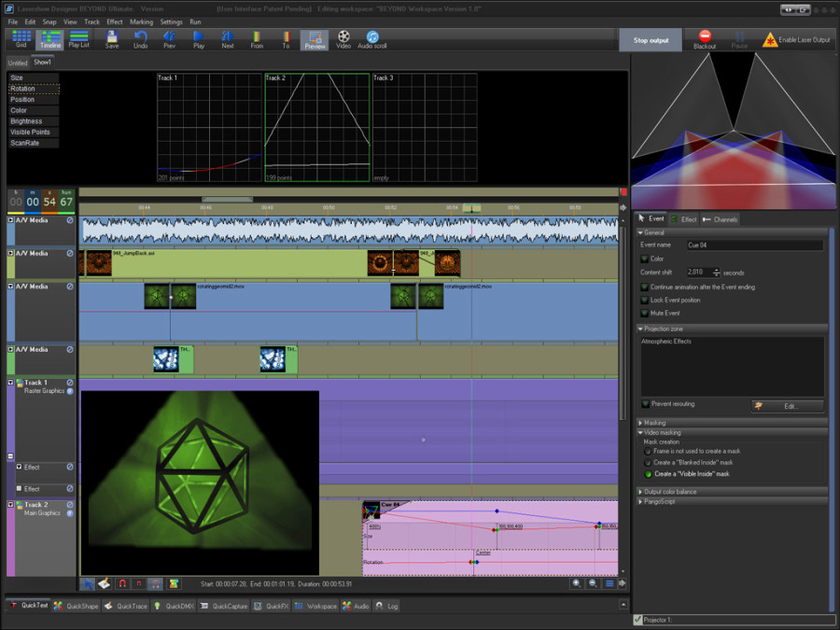This screenshot has height=630, width=840.
Task: Expand the Masking section
Action: 655,423
